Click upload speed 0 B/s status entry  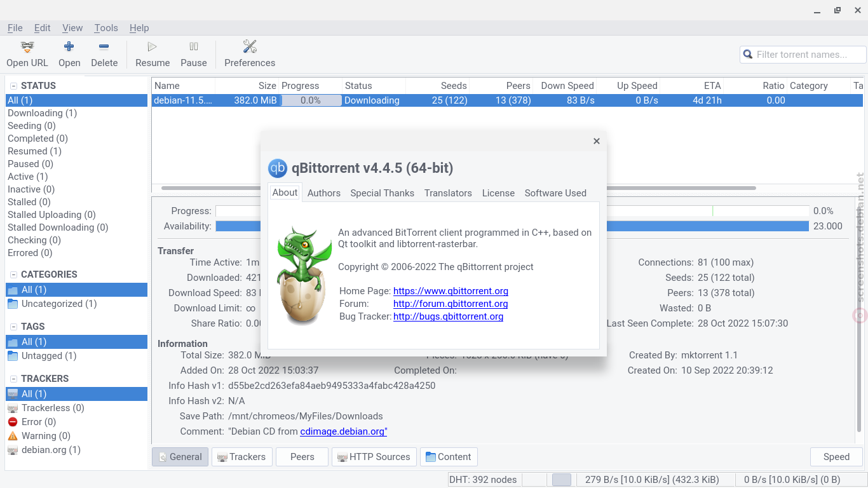pos(792,480)
